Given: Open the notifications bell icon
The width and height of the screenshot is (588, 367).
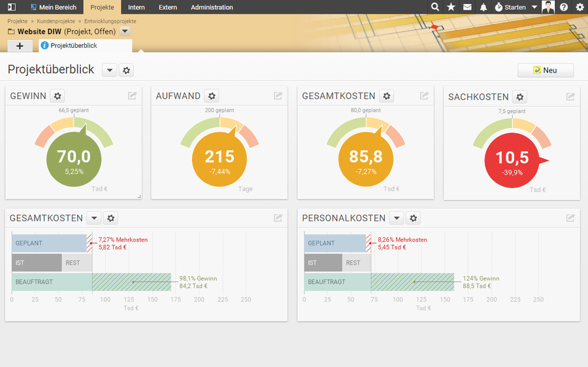Looking at the screenshot, I should click(483, 7).
